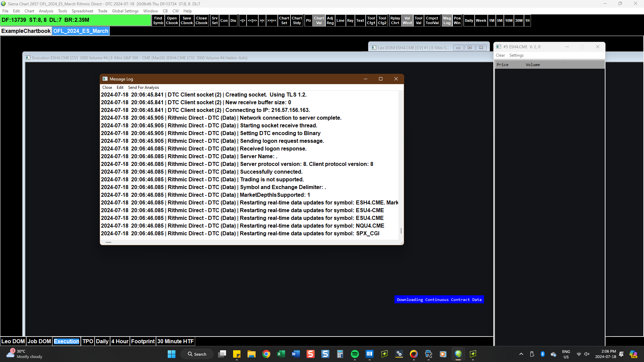Viewport: 644px width, 362px height.
Task: Click Clear in the ESH4.CME window
Action: (500, 55)
